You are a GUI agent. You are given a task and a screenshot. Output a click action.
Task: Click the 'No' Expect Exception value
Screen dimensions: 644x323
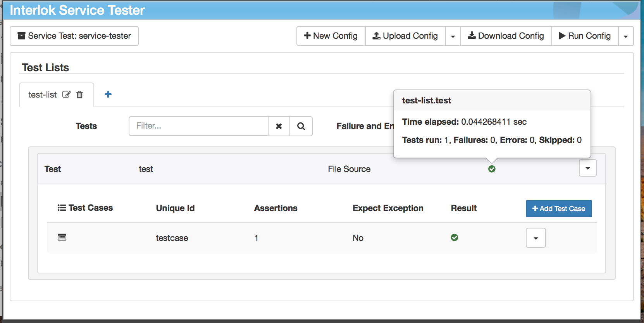click(358, 238)
